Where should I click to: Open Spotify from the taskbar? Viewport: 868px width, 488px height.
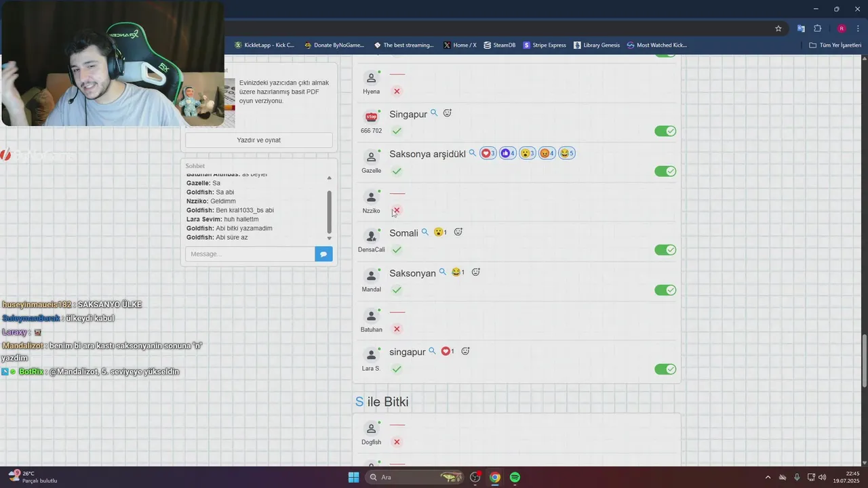tap(515, 477)
